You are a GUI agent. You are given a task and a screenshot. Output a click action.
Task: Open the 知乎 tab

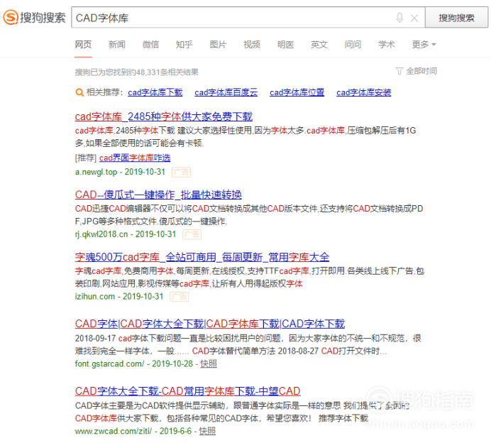(x=184, y=45)
